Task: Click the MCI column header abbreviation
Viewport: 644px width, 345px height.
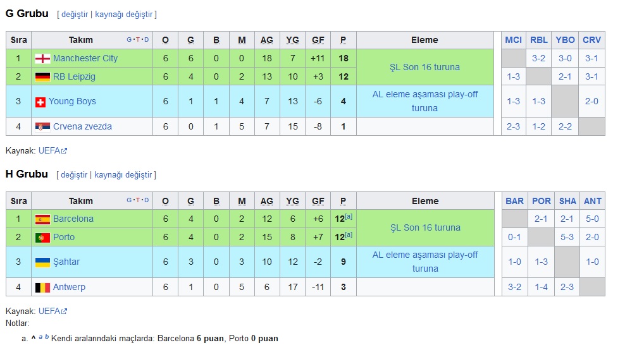Action: point(514,40)
